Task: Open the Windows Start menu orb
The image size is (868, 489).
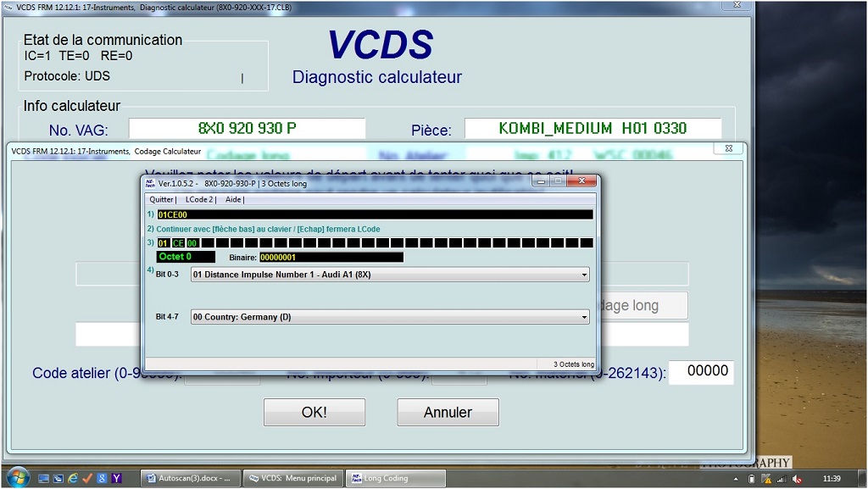Action: 17,478
